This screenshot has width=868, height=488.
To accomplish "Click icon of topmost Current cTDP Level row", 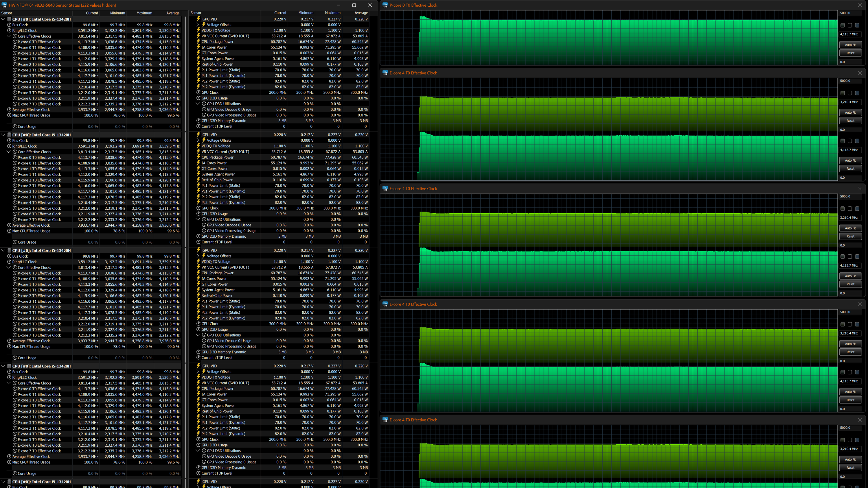I will coord(198,127).
